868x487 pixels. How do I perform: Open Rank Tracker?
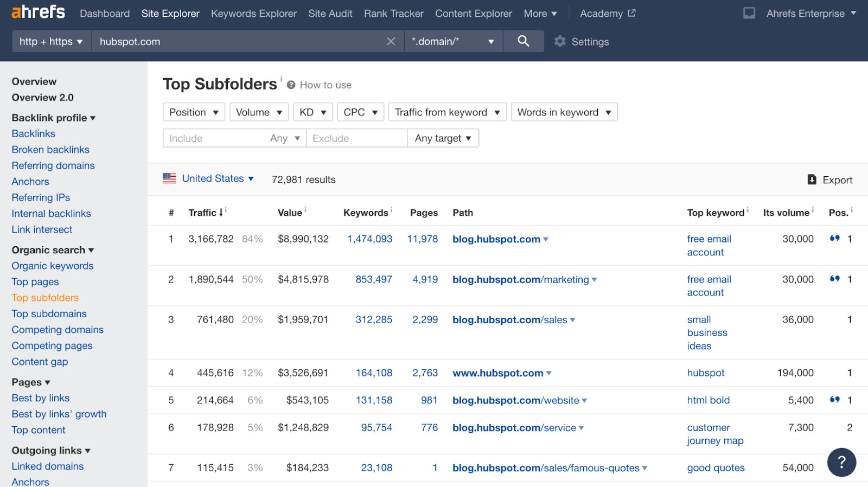394,14
